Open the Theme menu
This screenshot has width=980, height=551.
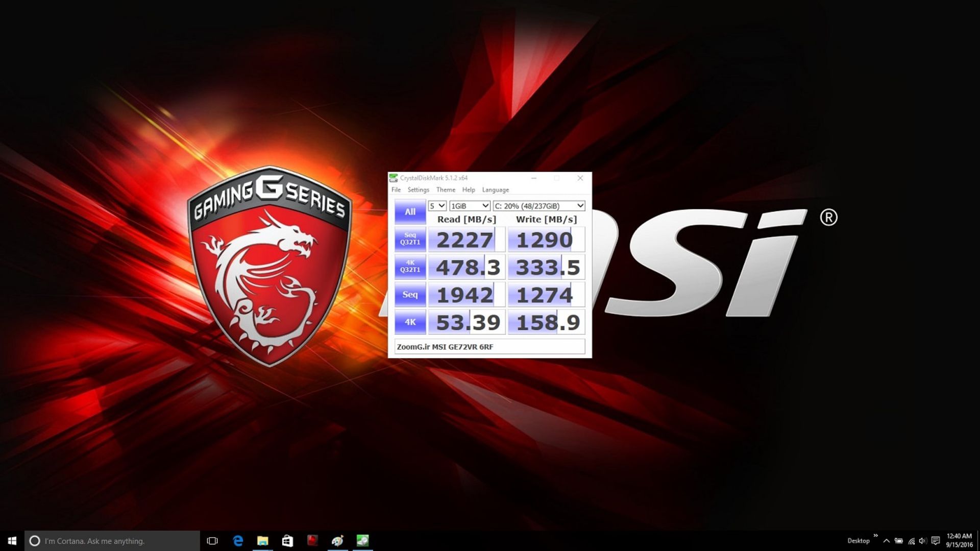446,190
